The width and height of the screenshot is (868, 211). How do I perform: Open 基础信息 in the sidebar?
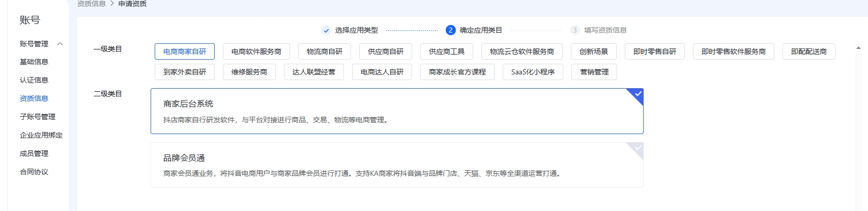coord(34,62)
